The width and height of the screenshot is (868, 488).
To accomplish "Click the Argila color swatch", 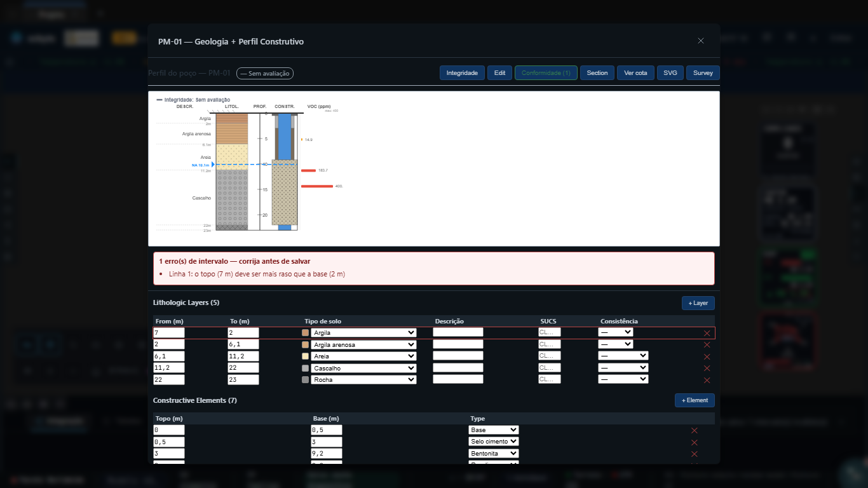I will 306,333.
